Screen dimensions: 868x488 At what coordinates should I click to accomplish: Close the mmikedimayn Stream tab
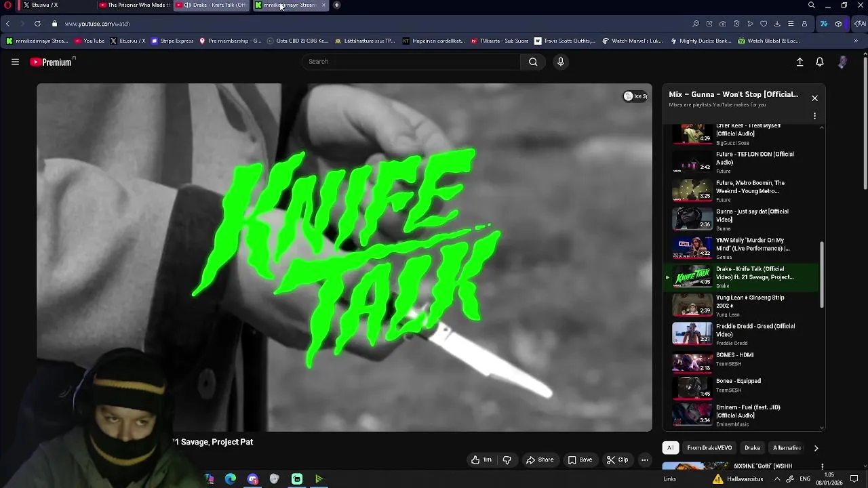point(323,5)
